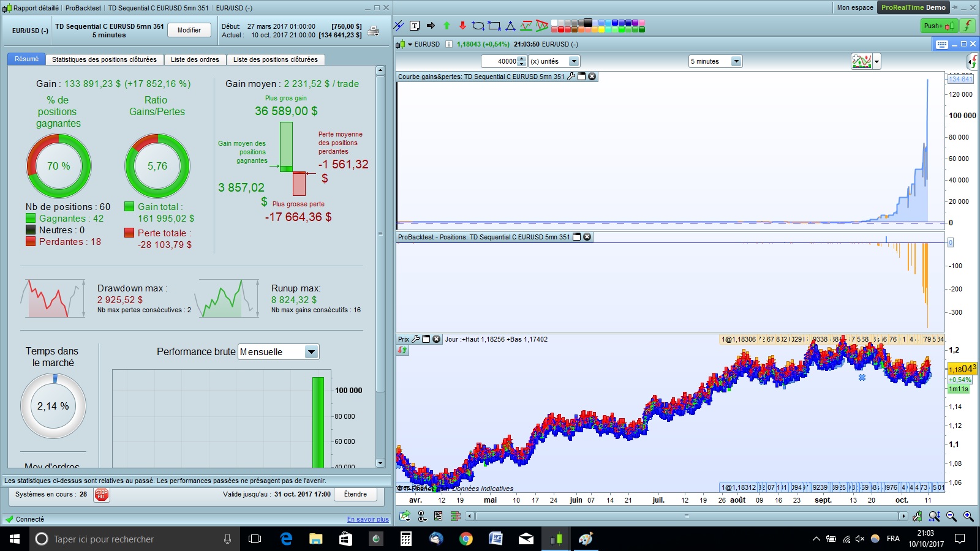Maximize the Courbe gains&pertes panel
This screenshot has height=551, width=980.
coord(582,77)
